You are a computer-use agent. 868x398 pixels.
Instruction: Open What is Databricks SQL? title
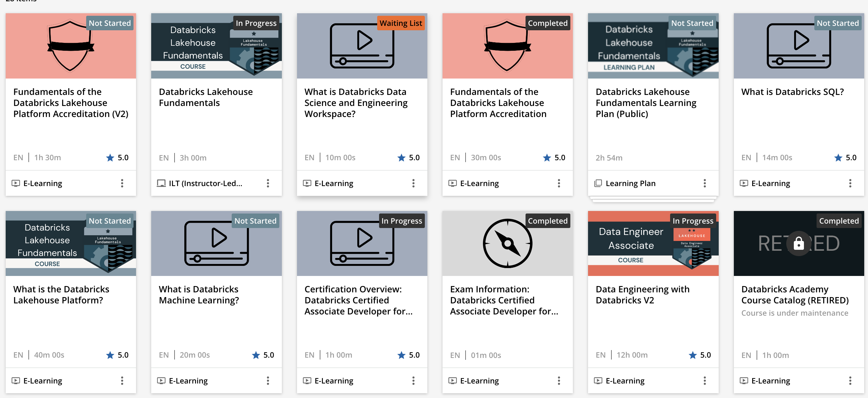pos(793,92)
